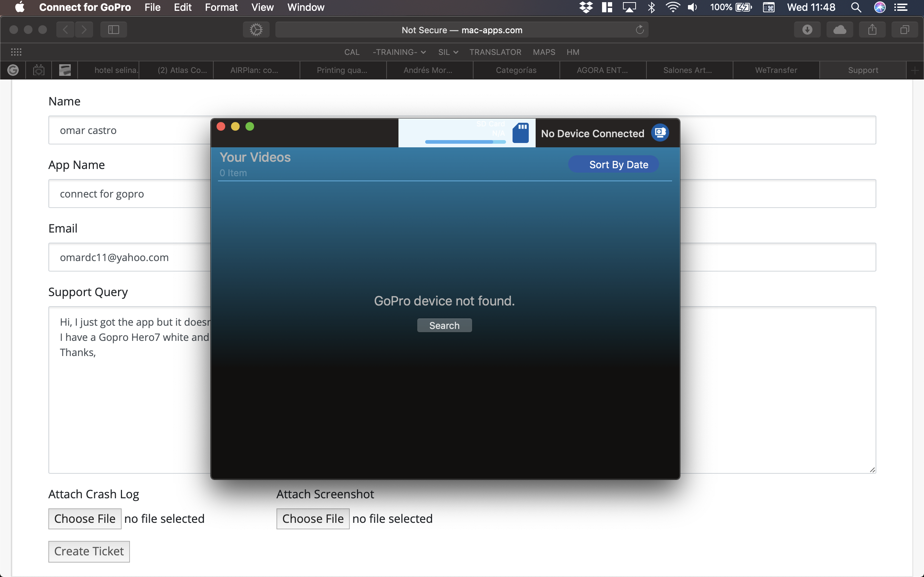Click the Email input field
This screenshot has height=577, width=924.
pos(462,257)
